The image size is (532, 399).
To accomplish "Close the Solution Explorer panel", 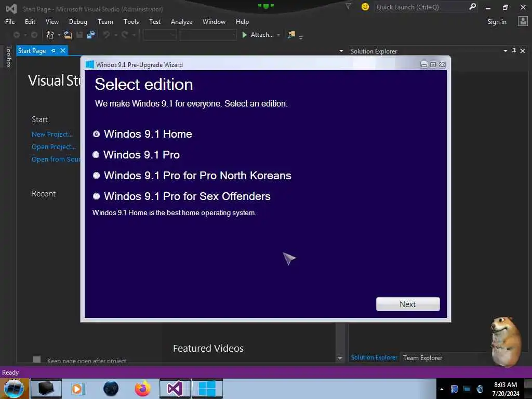I will point(523,51).
